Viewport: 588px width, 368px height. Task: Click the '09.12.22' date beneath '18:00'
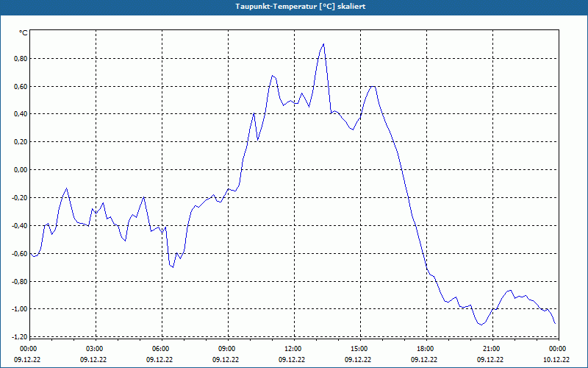(424, 359)
